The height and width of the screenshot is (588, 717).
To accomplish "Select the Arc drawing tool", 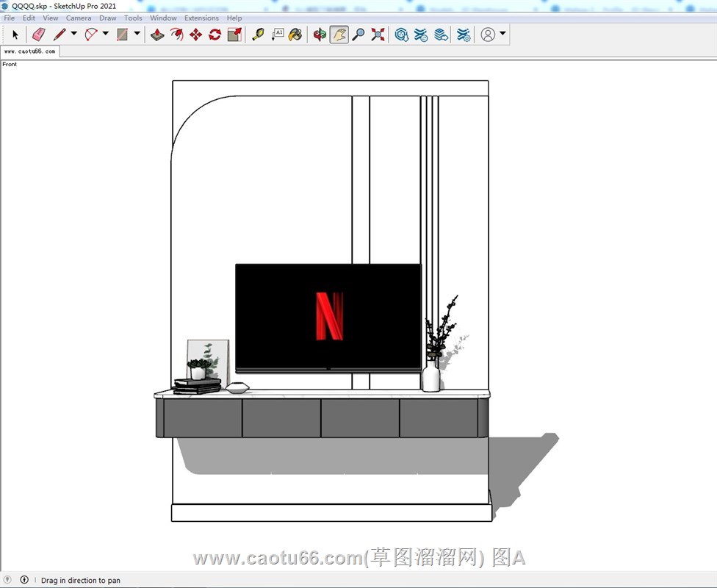I will tap(91, 35).
